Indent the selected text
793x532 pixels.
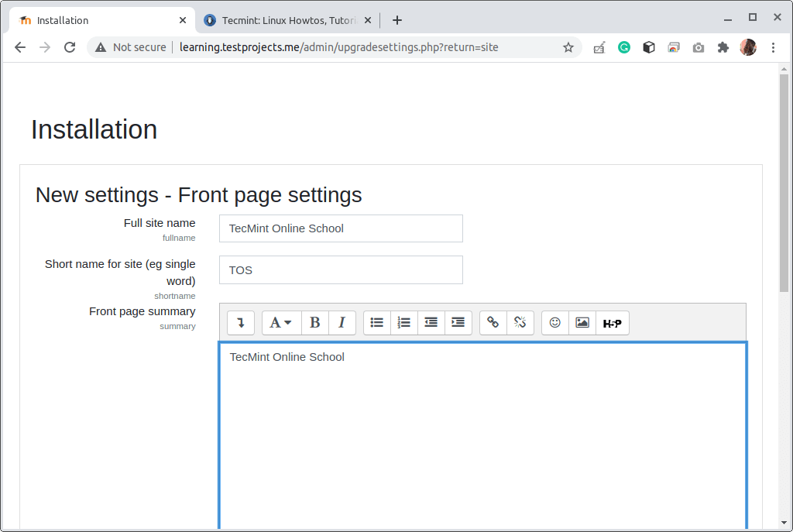458,323
